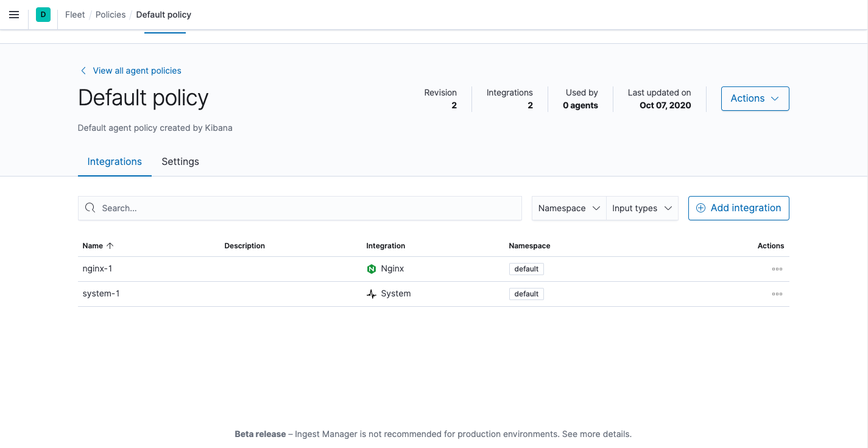The width and height of the screenshot is (868, 448).
Task: Click the Nginx integration logo icon
Action: pyautogui.click(x=372, y=268)
